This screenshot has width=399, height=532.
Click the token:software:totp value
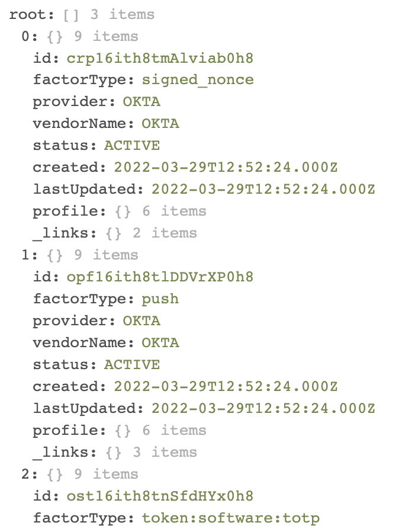[x=230, y=518]
